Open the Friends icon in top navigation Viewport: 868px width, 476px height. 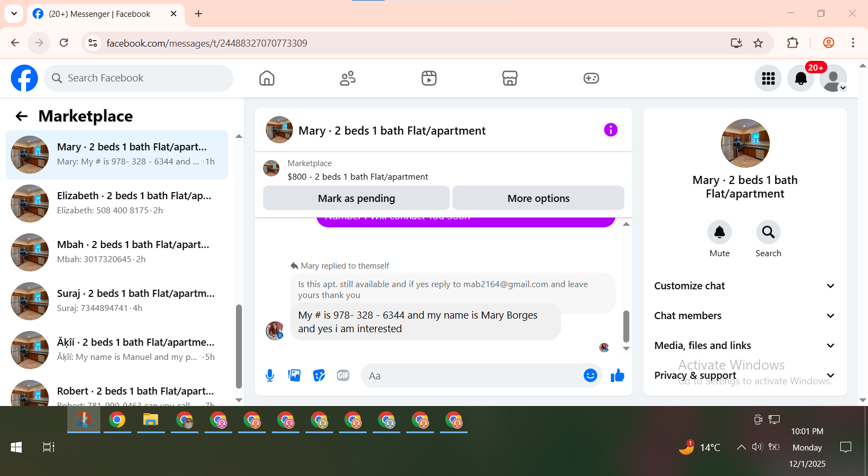(x=348, y=78)
